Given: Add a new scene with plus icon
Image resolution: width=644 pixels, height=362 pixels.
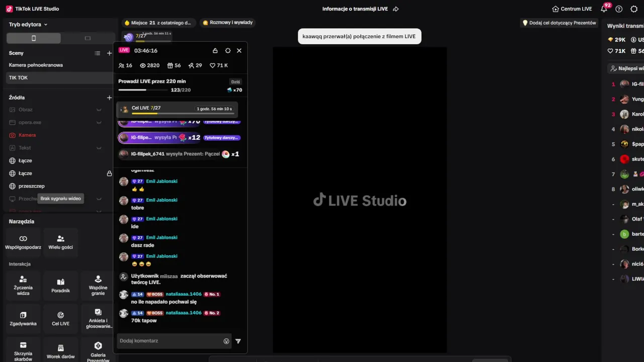Looking at the screenshot, I should pyautogui.click(x=109, y=53).
